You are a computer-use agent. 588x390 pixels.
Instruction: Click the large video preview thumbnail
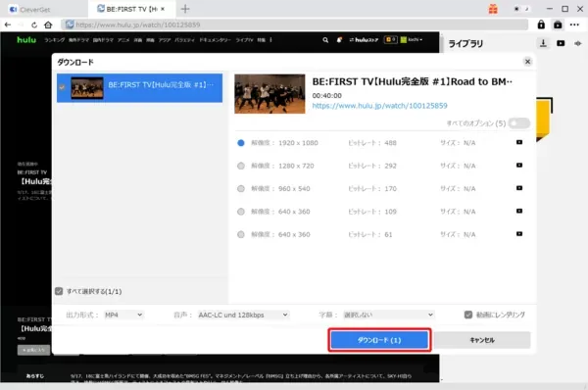coord(269,94)
